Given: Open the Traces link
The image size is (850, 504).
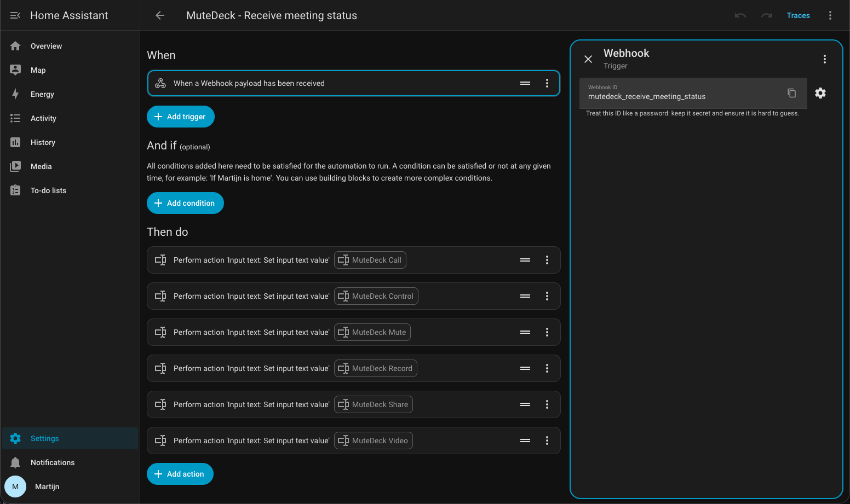Looking at the screenshot, I should click(798, 15).
